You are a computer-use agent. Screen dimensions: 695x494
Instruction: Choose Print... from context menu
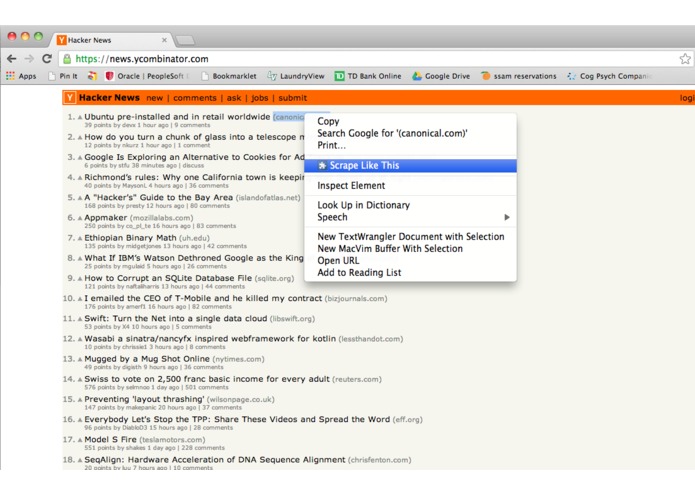click(x=410, y=145)
